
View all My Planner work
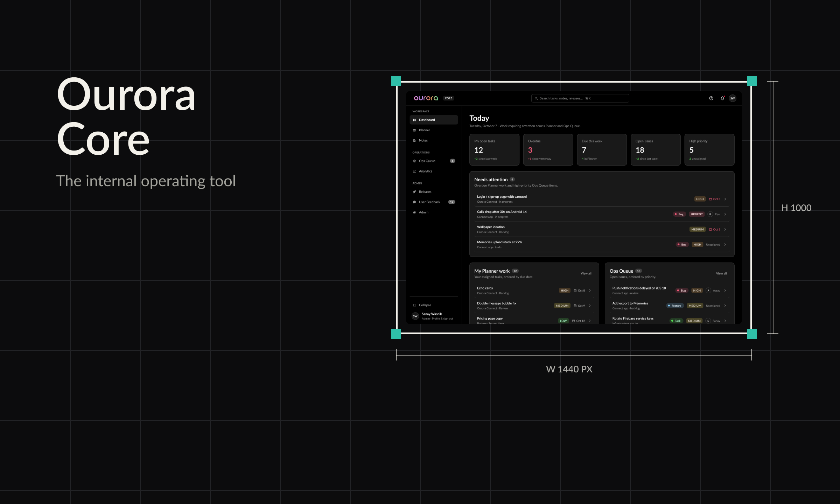click(586, 274)
